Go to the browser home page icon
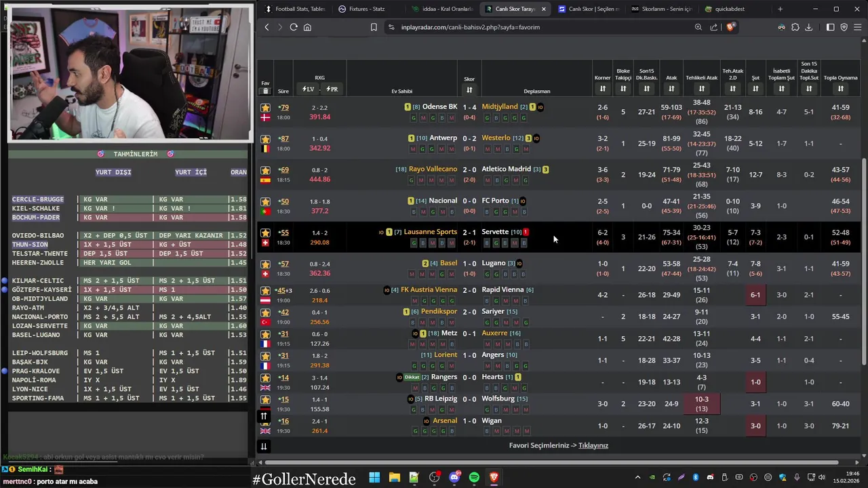Viewport: 868px width, 488px height. [307, 27]
